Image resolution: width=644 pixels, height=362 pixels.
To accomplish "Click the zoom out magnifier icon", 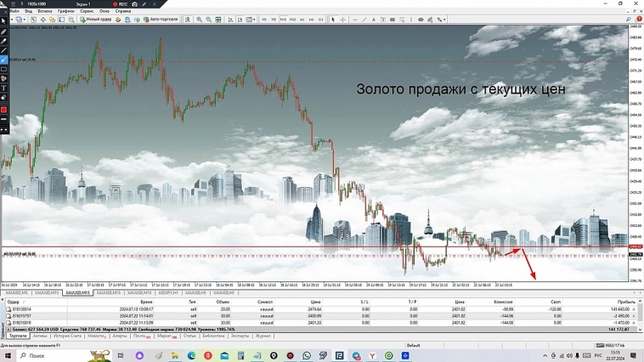I will click(209, 20).
